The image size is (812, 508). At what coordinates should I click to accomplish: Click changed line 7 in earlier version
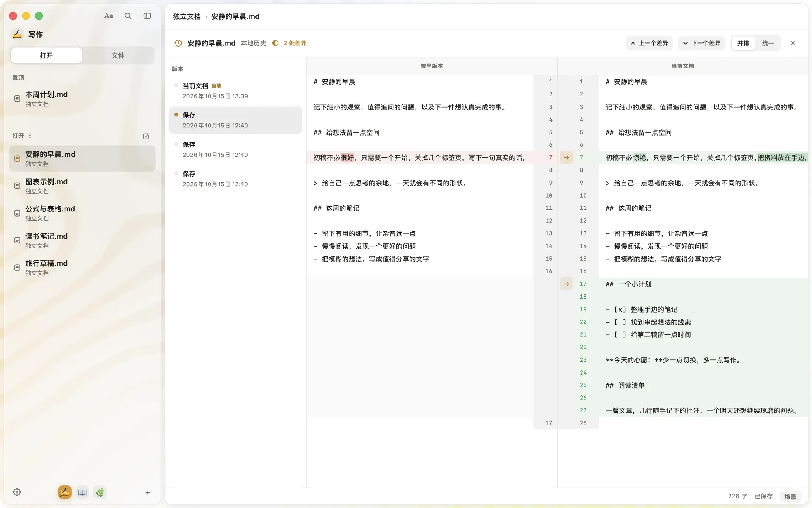(420, 158)
